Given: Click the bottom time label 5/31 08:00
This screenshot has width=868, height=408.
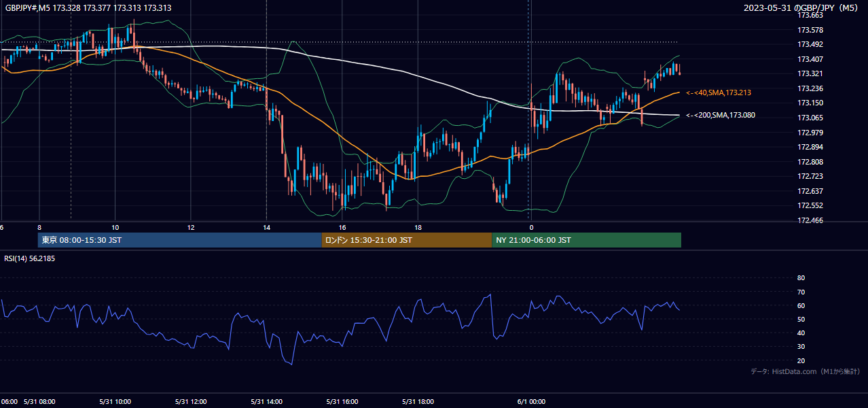Looking at the screenshot, I should 39,402.
